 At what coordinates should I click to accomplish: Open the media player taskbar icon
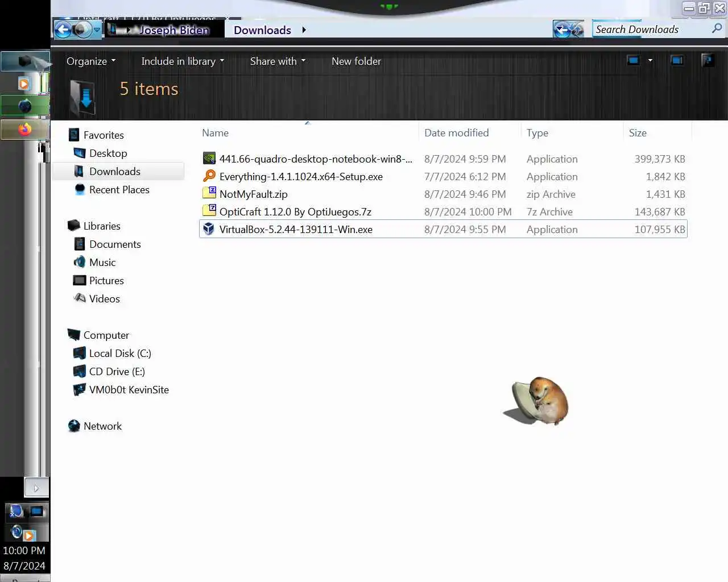24,84
